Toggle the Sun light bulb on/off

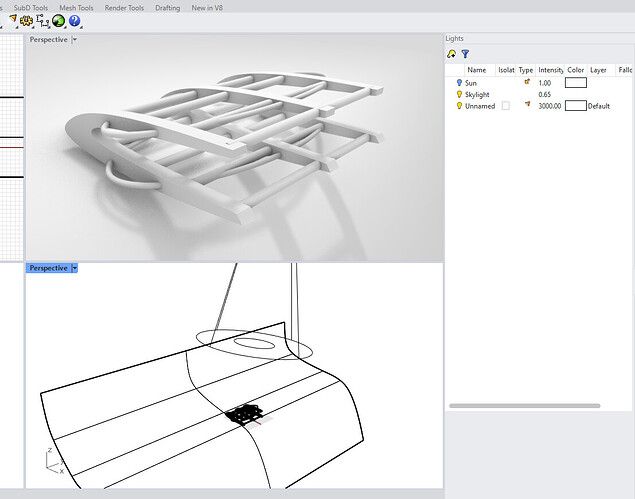tap(459, 83)
